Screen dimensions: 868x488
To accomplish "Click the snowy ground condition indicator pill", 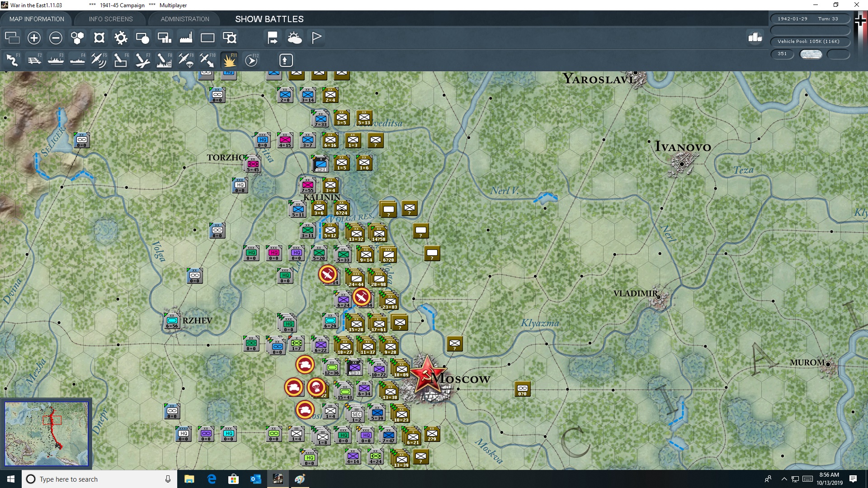I will (x=811, y=54).
